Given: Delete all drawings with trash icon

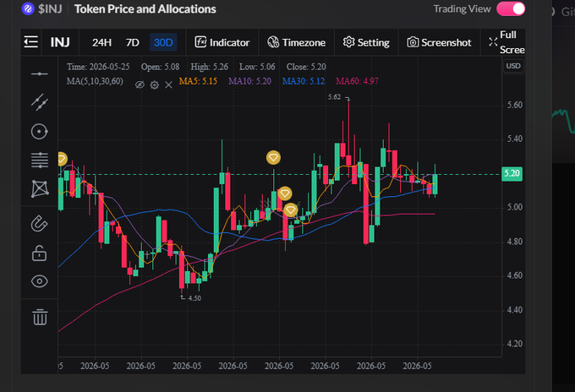Looking at the screenshot, I should coord(40,317).
